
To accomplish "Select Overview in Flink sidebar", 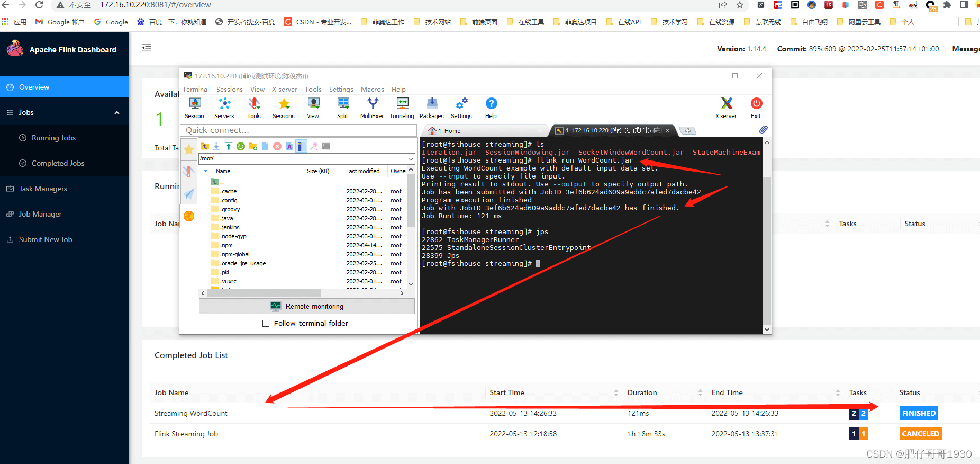I will pyautogui.click(x=65, y=87).
